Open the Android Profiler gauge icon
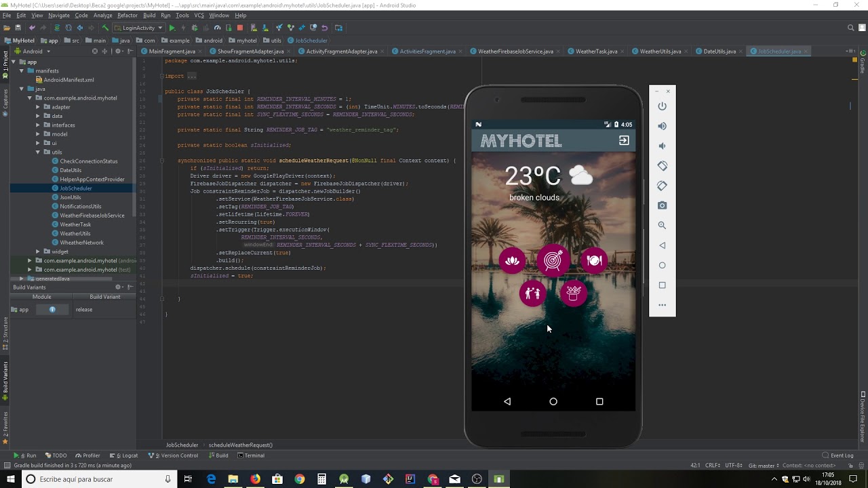The width and height of the screenshot is (868, 488). pyautogui.click(x=218, y=28)
